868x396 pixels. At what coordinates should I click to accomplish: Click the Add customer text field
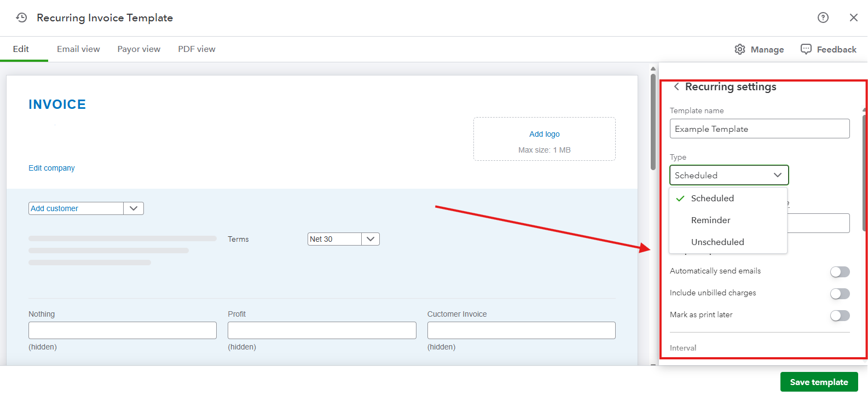coord(76,208)
